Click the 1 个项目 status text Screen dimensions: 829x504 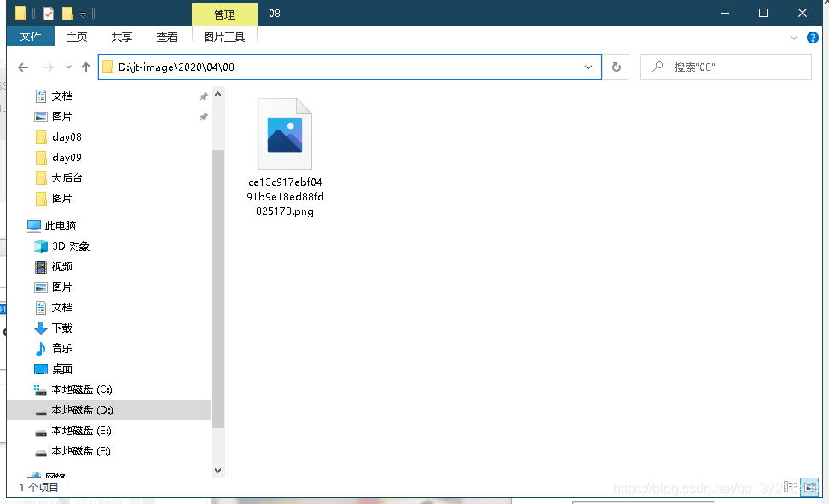point(38,487)
